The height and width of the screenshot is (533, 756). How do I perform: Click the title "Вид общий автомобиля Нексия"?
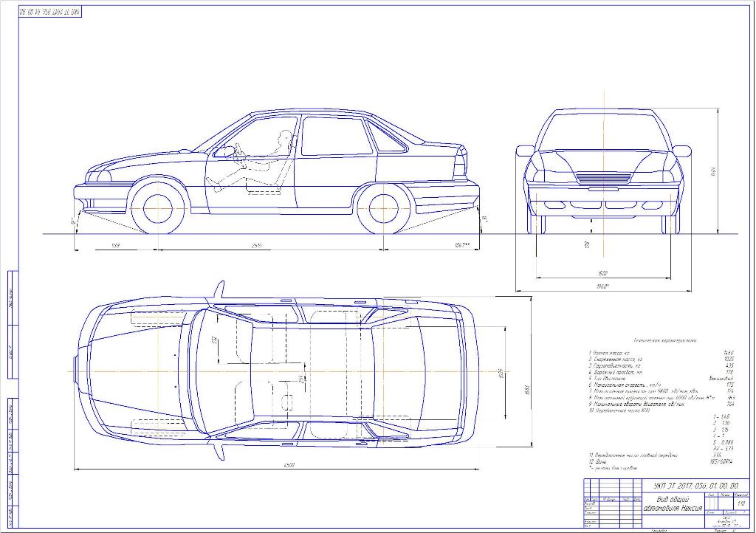pyautogui.click(x=673, y=503)
